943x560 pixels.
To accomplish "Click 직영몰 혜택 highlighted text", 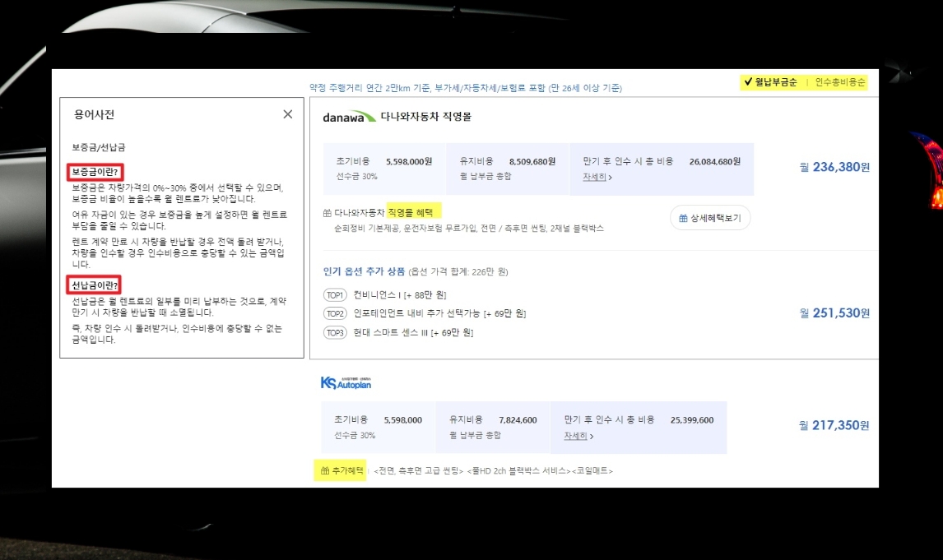I will point(410,213).
